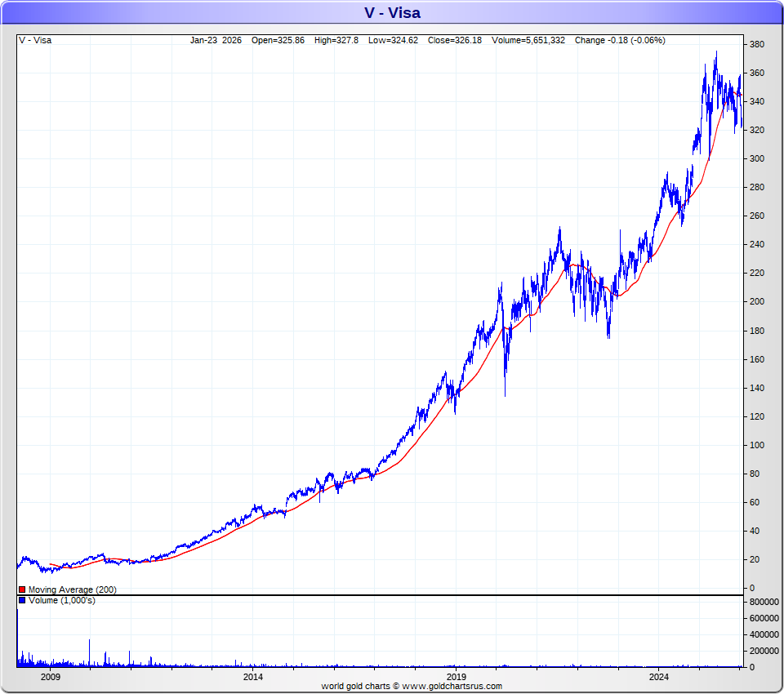The height and width of the screenshot is (694, 784).
Task: Click the Open=325.86 value
Action: coord(278,40)
